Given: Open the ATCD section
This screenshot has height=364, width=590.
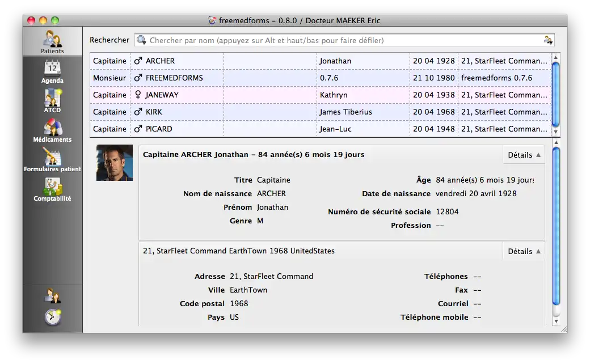Looking at the screenshot, I should (x=52, y=101).
